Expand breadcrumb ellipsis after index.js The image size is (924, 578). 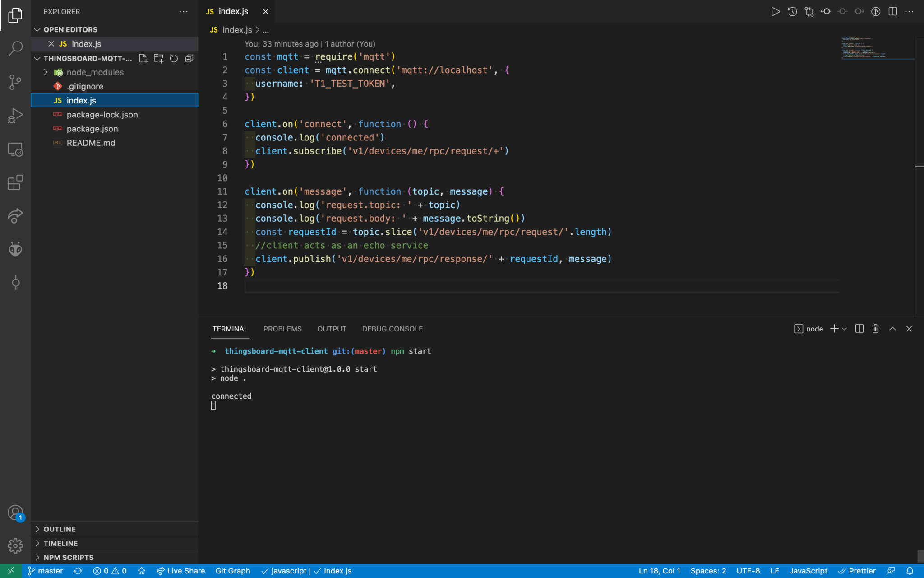tap(266, 30)
